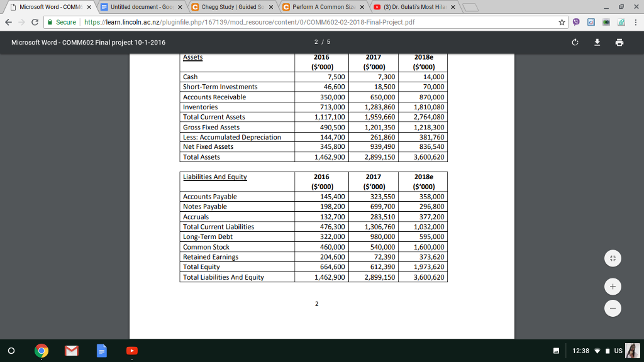Screen dimensions: 644x362
Task: Open Gmail from the shelf
Action: click(x=71, y=351)
